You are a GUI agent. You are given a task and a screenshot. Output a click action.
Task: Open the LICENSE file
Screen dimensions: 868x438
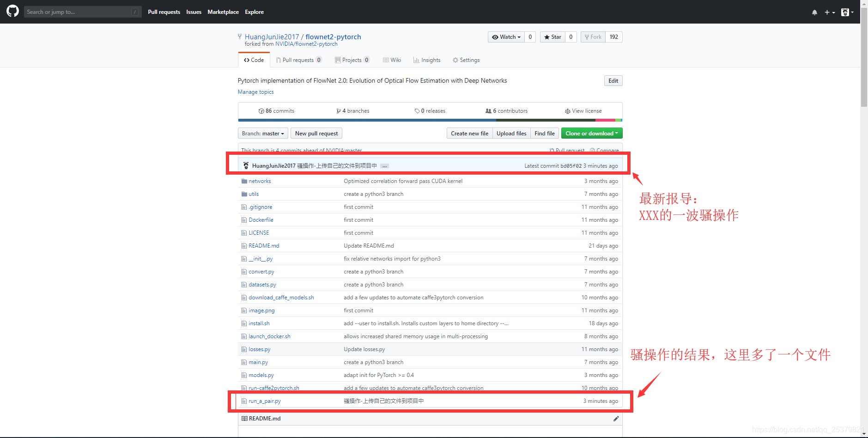259,233
